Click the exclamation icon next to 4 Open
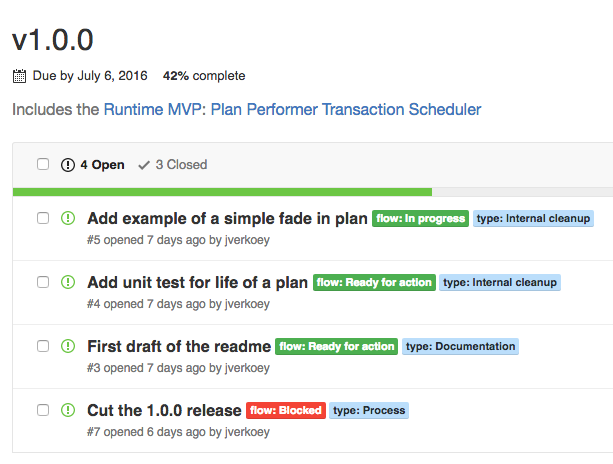 click(68, 165)
